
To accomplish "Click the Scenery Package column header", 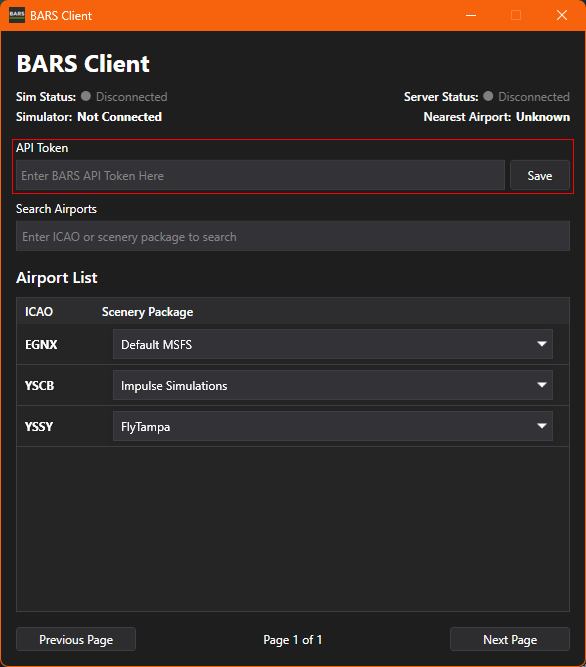I will pyautogui.click(x=147, y=312).
